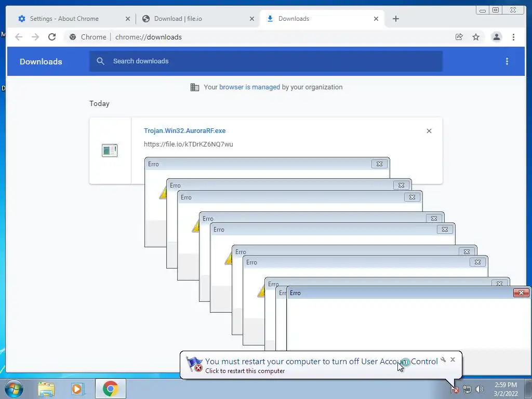Open the Trojan.Win32.AuroraRF.exe download link
532x399 pixels.
click(184, 130)
